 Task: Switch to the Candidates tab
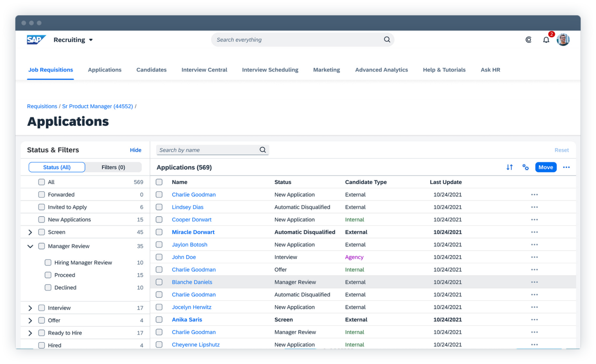pos(151,70)
